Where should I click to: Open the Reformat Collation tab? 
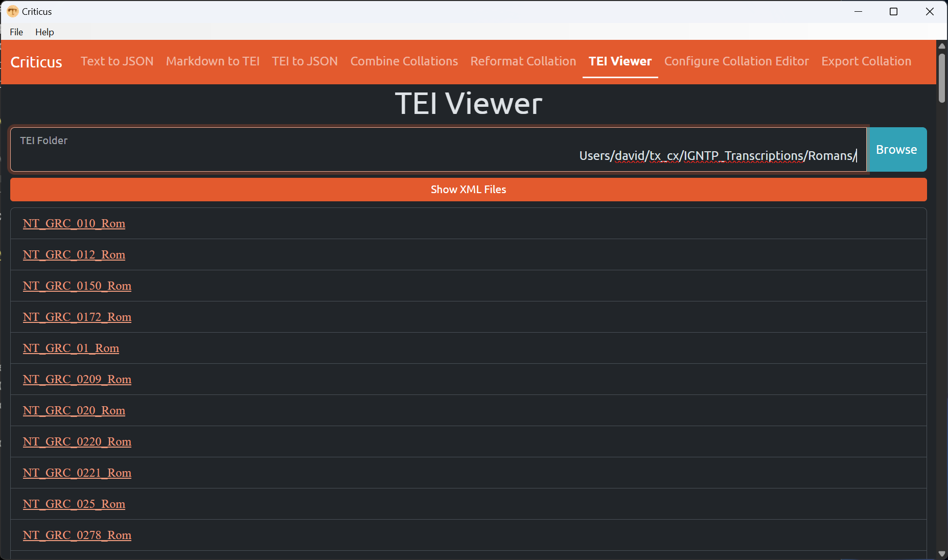tap(523, 61)
